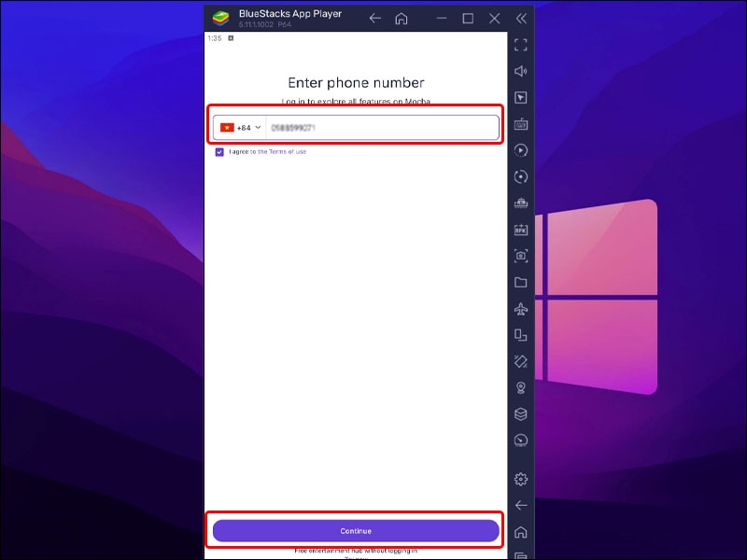Click the rotate screen icon
The image size is (747, 560).
click(x=521, y=335)
